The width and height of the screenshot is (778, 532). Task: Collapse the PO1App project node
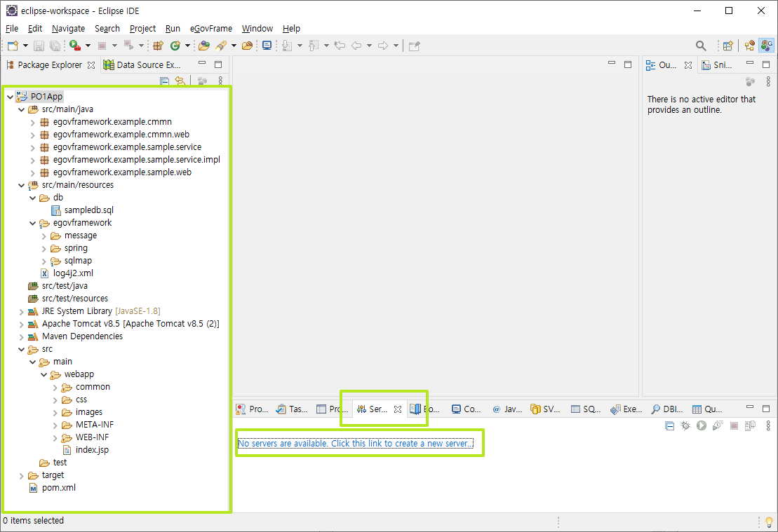(x=10, y=97)
